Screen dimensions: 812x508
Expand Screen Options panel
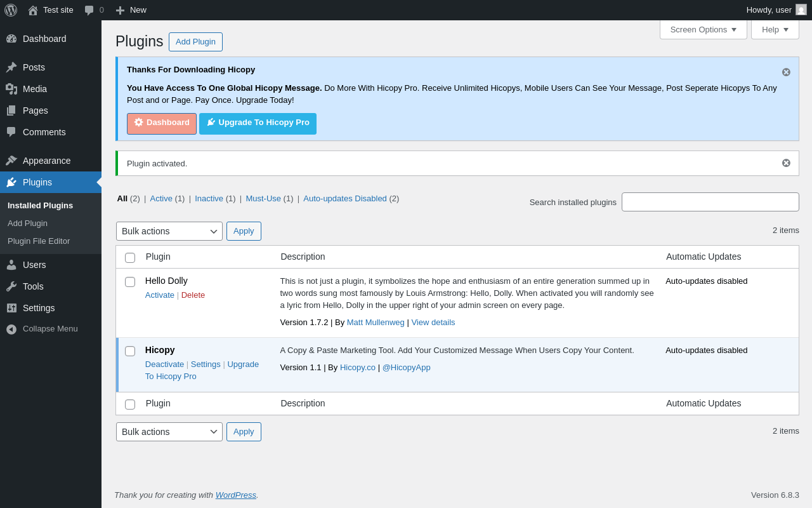click(x=703, y=29)
